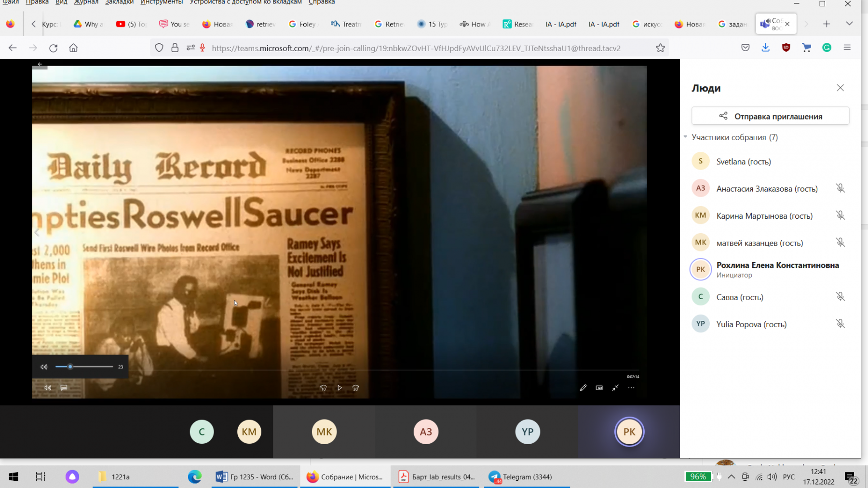Collapse the Участники собрания section

pyautogui.click(x=685, y=137)
